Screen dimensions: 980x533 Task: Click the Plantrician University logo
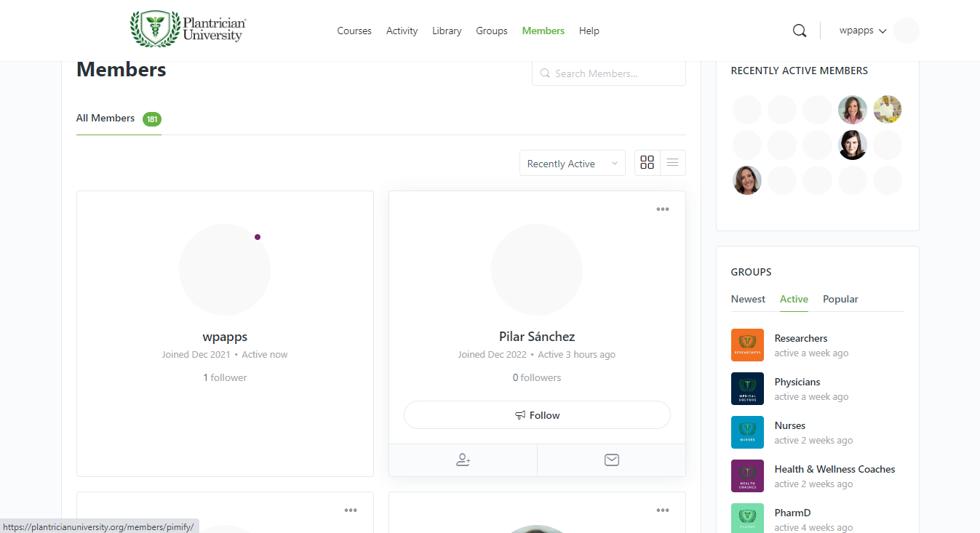coord(188,29)
